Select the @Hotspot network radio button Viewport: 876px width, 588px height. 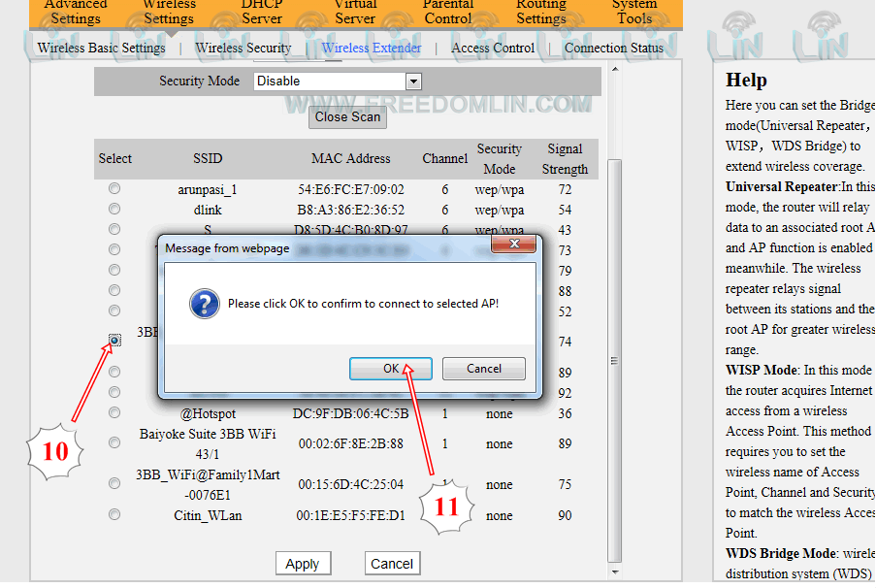coord(114,413)
